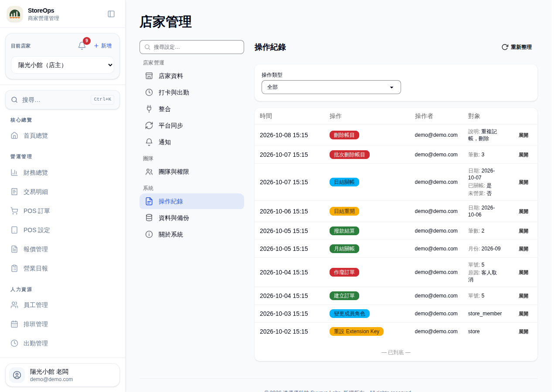Open the 目前店家 store selector dropdown
The width and height of the screenshot is (558, 392).
62,65
